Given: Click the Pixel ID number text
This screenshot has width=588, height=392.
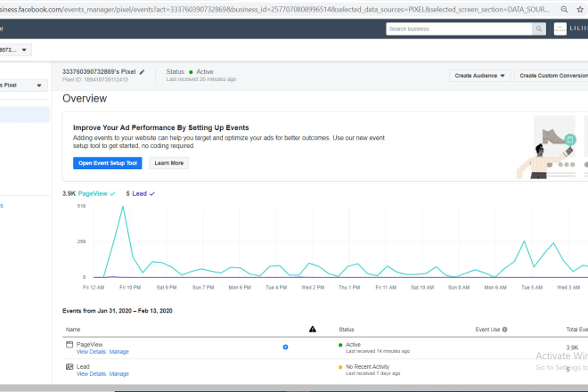Looking at the screenshot, I should tap(95, 79).
